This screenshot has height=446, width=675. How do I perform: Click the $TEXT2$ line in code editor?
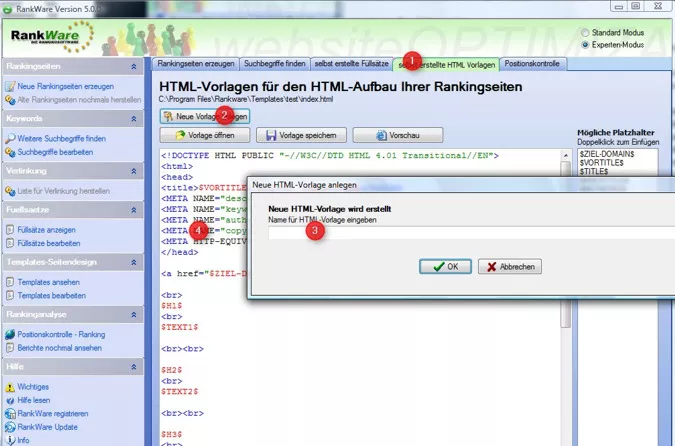click(180, 392)
